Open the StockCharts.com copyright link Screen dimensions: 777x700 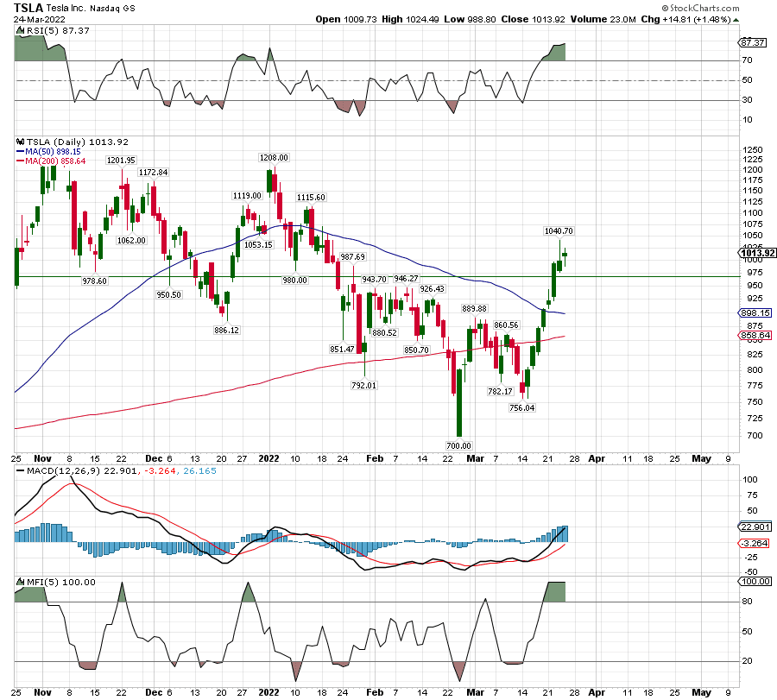pos(701,8)
